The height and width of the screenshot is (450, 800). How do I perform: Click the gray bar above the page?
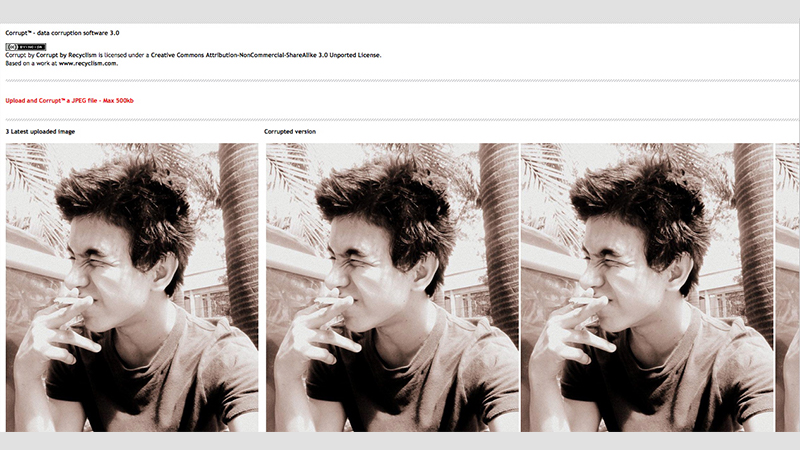(400, 11)
